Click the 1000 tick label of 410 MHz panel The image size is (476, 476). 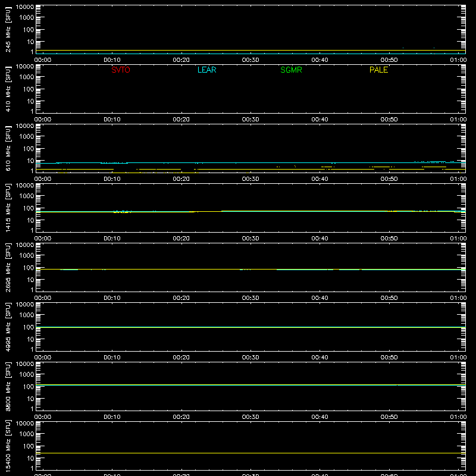[x=27, y=77]
